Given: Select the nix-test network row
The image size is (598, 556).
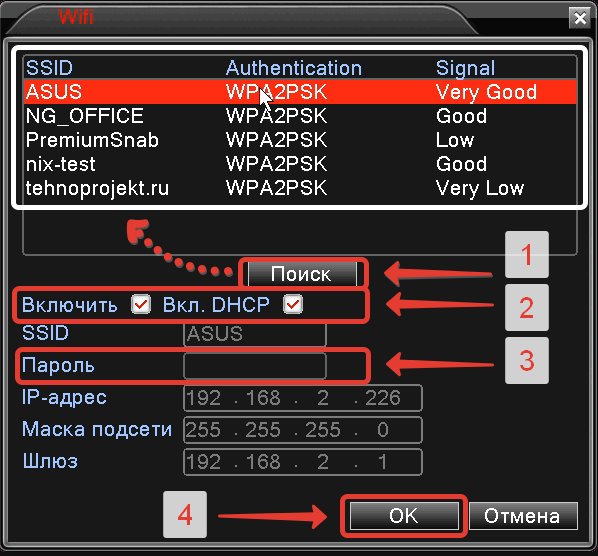Looking at the screenshot, I should (x=300, y=164).
